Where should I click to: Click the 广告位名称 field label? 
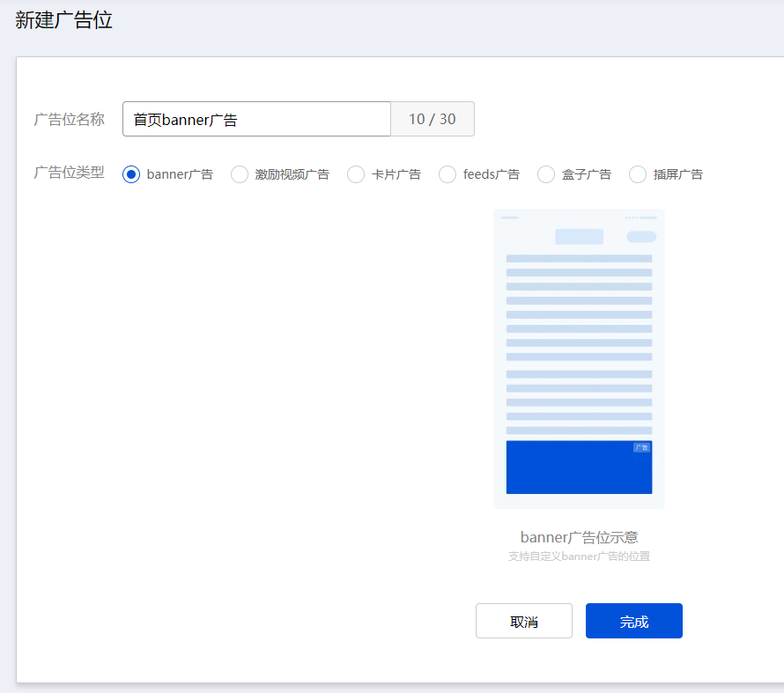tap(69, 120)
